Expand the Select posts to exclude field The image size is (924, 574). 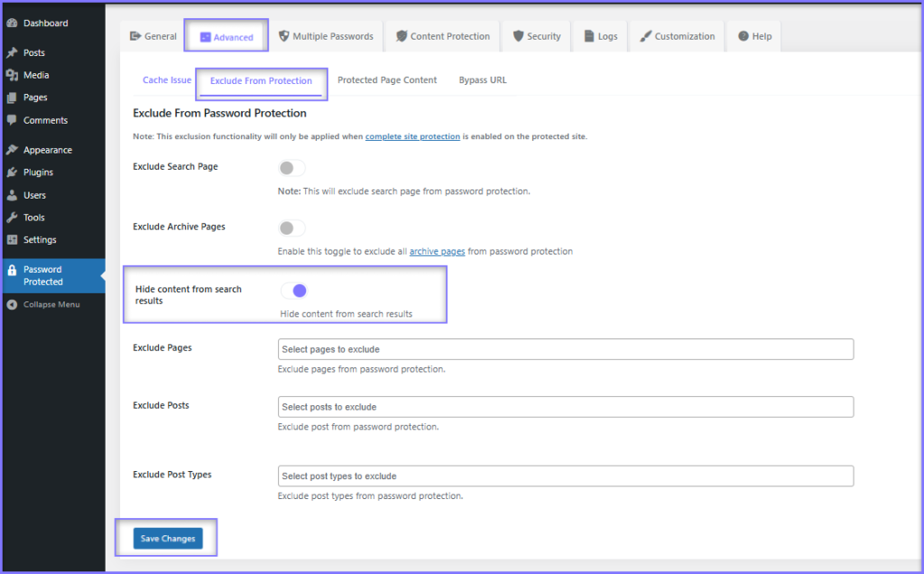point(565,407)
